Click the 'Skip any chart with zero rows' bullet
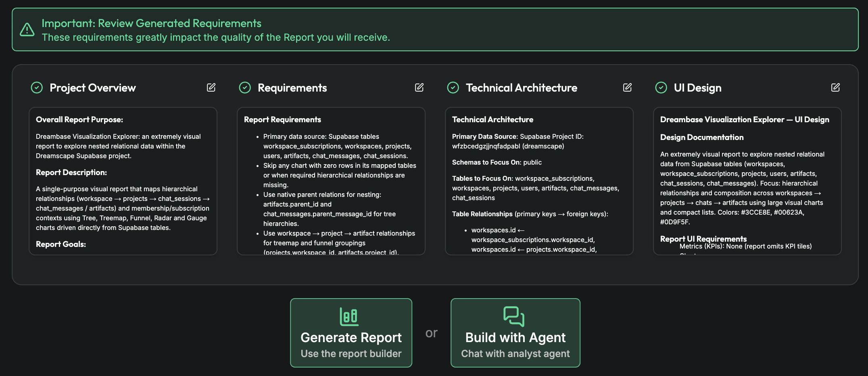The image size is (868, 376). [340, 175]
